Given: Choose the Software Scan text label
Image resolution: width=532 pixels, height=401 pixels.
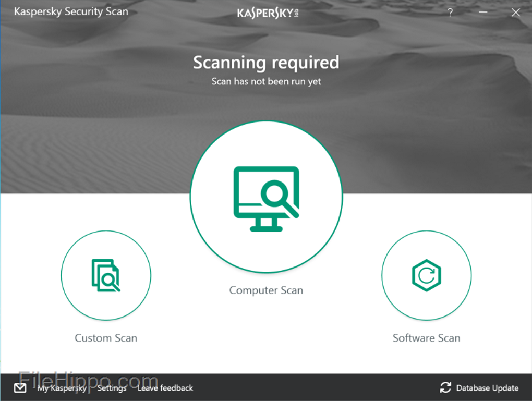Looking at the screenshot, I should coord(426,338).
